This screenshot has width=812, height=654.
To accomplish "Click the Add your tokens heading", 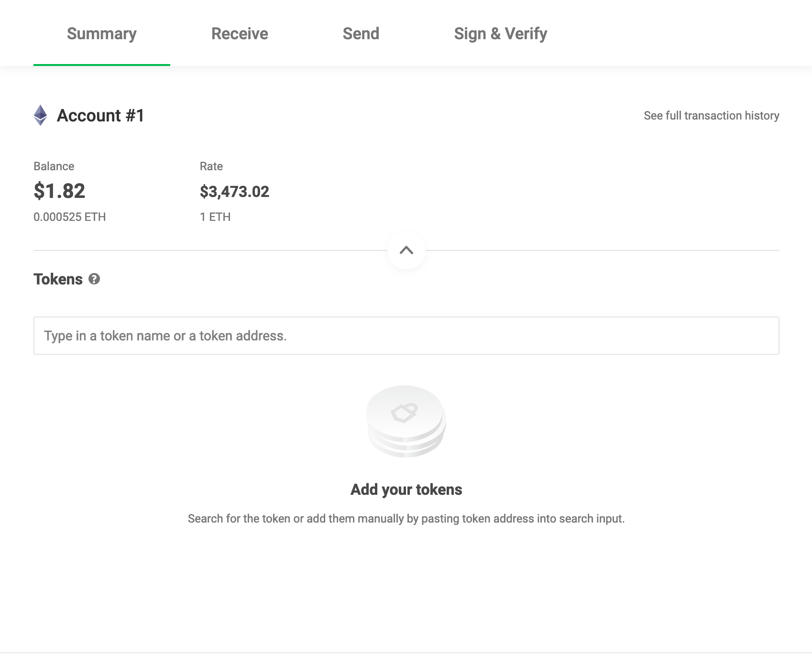I will click(406, 490).
